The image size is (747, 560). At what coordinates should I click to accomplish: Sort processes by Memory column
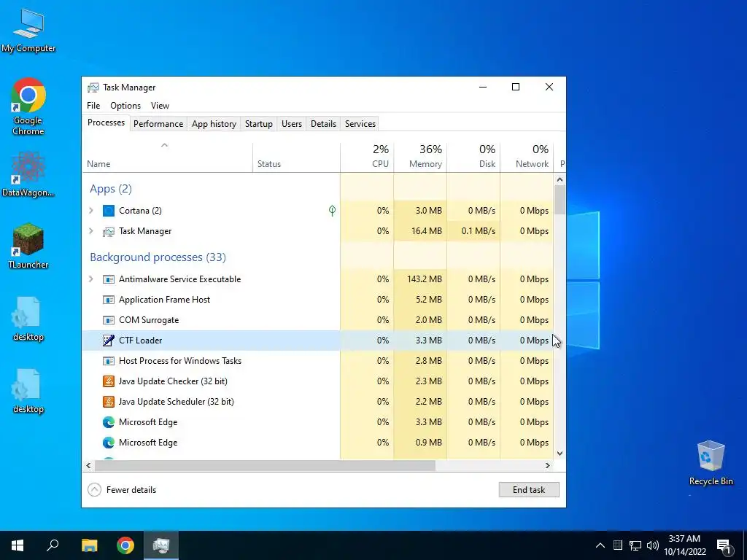[420, 157]
